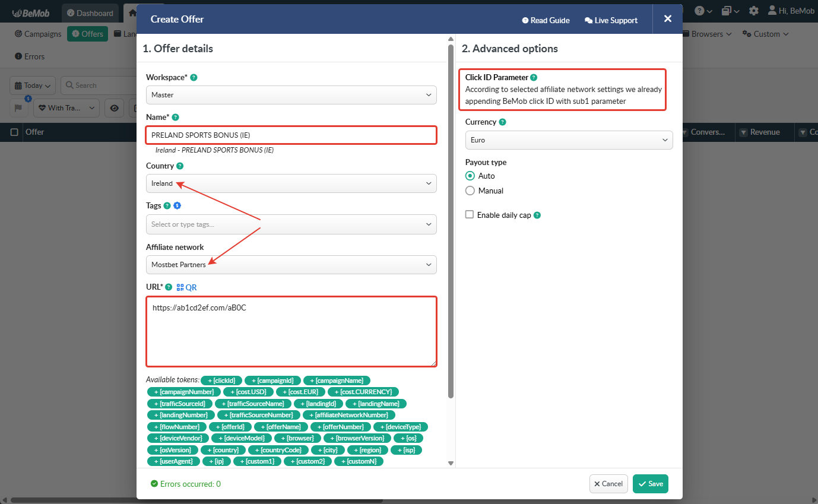The image size is (818, 504).
Task: Click help icon next to Enable daily cap
Action: [537, 215]
